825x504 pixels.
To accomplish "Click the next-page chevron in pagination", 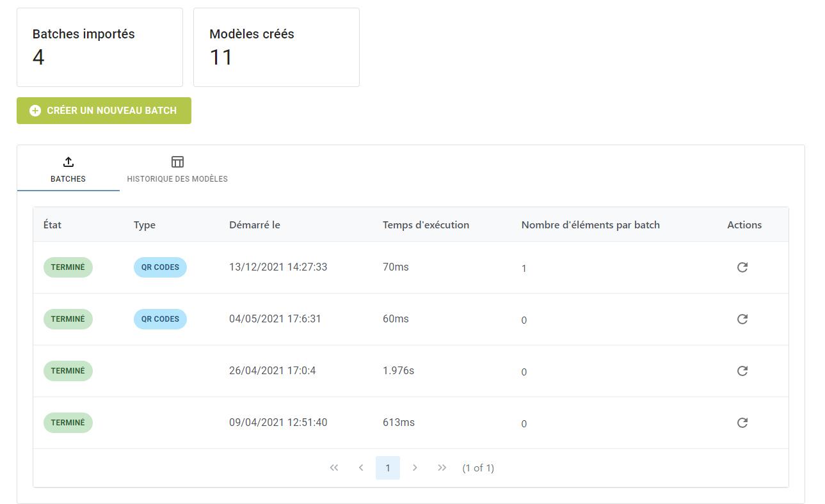I will 415,468.
